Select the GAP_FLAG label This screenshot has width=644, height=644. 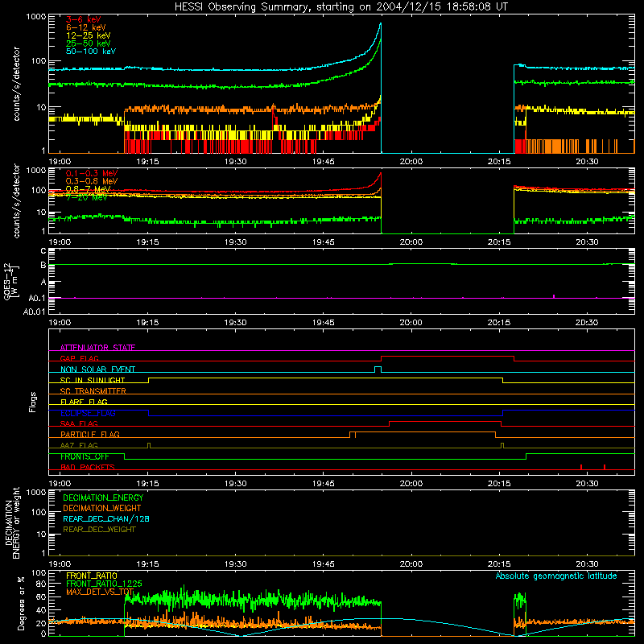(x=79, y=358)
